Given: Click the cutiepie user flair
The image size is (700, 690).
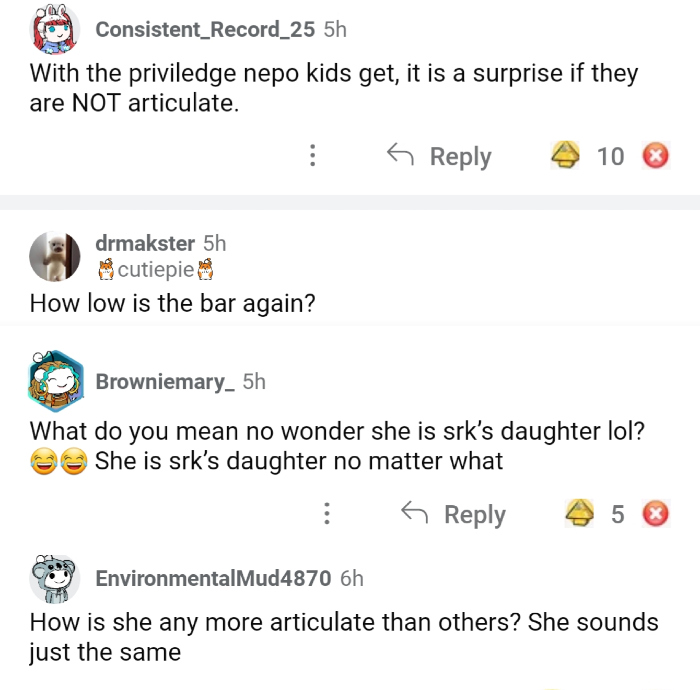Looking at the screenshot, I should tap(155, 270).
